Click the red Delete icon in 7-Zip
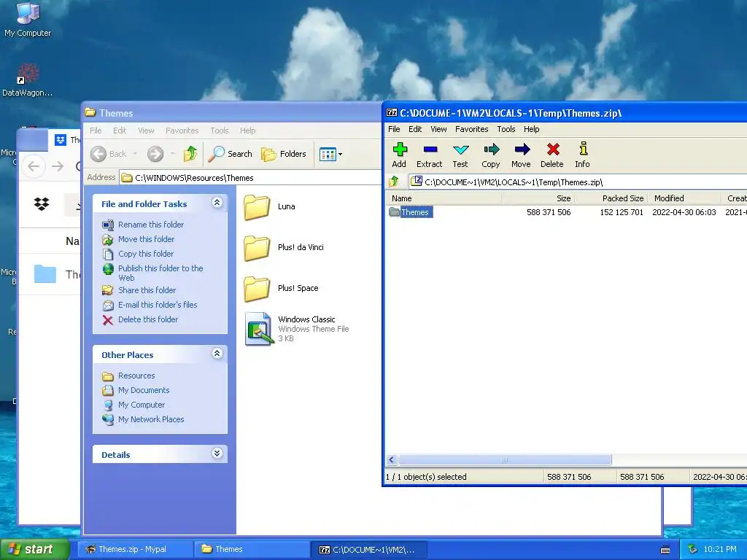The width and height of the screenshot is (747, 560). point(552,155)
